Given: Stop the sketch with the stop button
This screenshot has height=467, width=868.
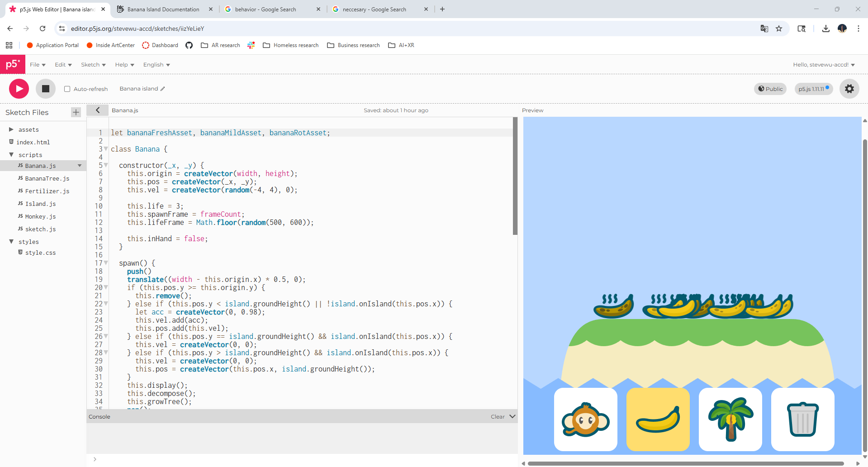Looking at the screenshot, I should click(45, 88).
